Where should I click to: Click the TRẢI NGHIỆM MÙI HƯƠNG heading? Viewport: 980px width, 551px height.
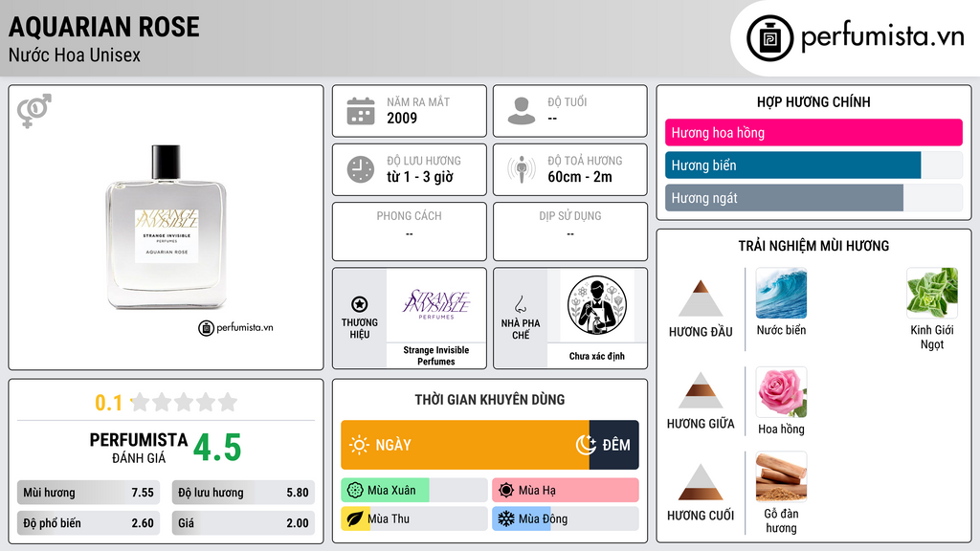point(813,246)
